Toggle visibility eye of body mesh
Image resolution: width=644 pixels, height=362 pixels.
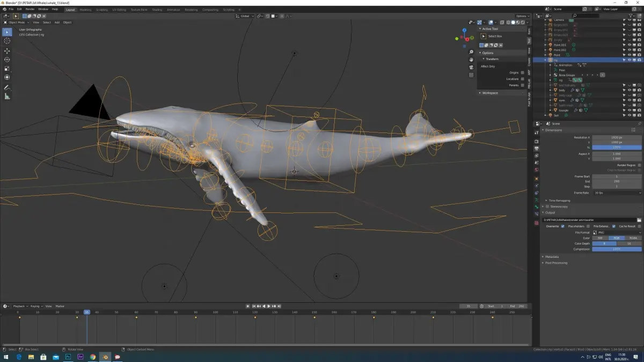pyautogui.click(x=629, y=90)
